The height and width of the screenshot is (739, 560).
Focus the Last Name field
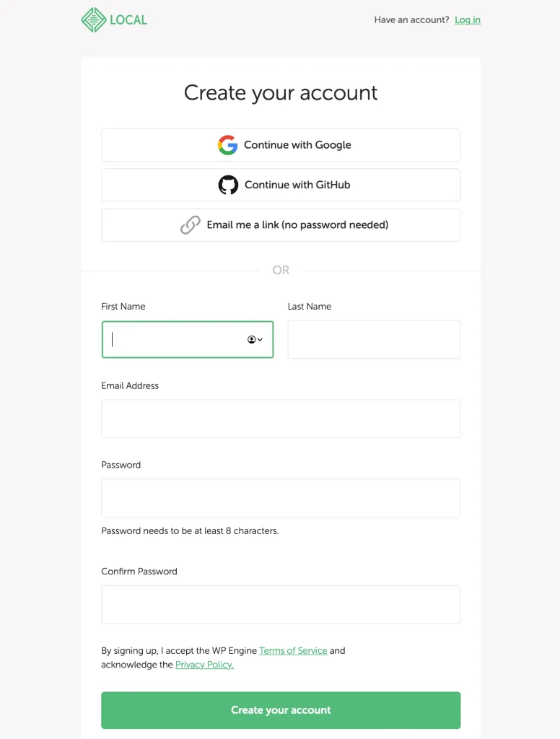click(x=374, y=339)
